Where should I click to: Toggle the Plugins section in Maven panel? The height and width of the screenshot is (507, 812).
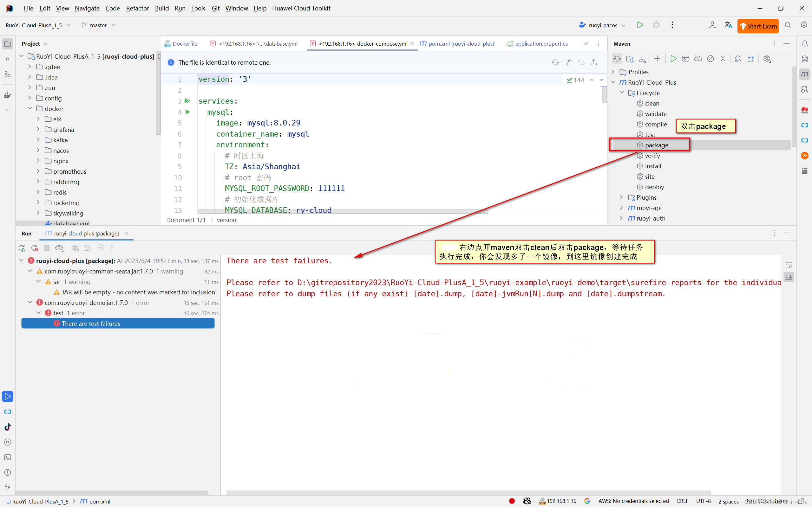point(621,197)
